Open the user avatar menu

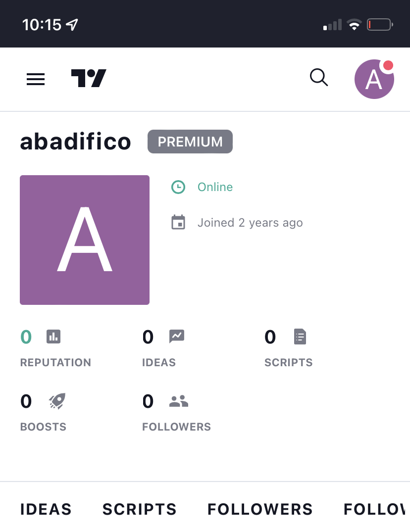(374, 79)
